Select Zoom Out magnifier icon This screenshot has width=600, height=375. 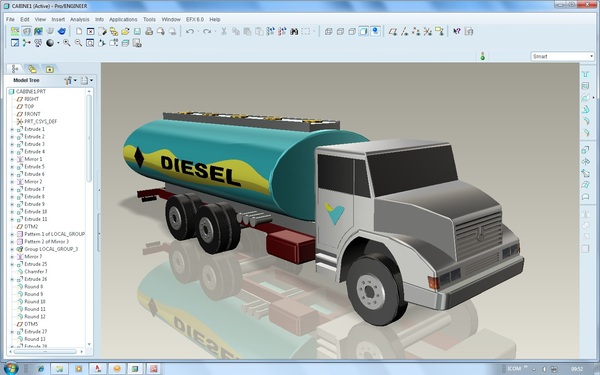(78, 43)
